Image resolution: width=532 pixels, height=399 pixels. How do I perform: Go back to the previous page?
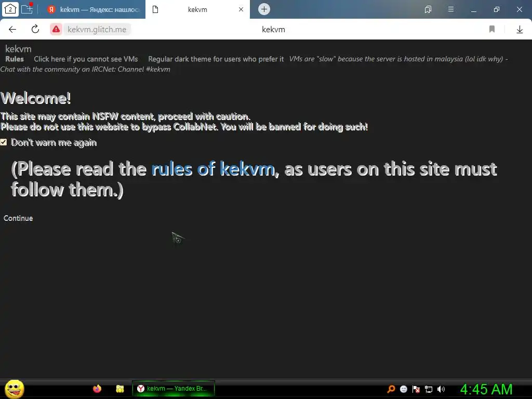tap(12, 30)
